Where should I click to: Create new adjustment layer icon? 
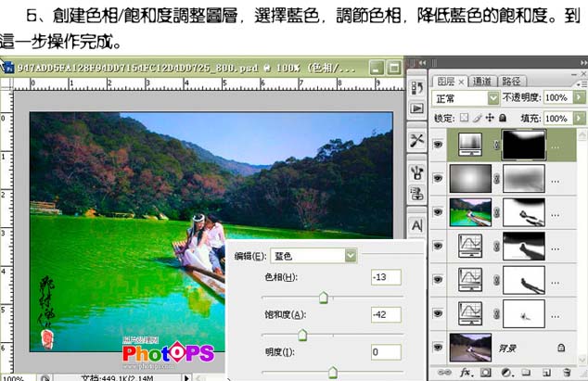tap(505, 372)
